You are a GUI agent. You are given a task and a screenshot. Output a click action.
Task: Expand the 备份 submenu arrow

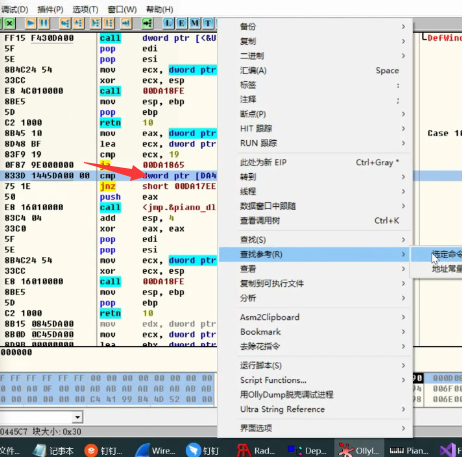[x=403, y=26]
